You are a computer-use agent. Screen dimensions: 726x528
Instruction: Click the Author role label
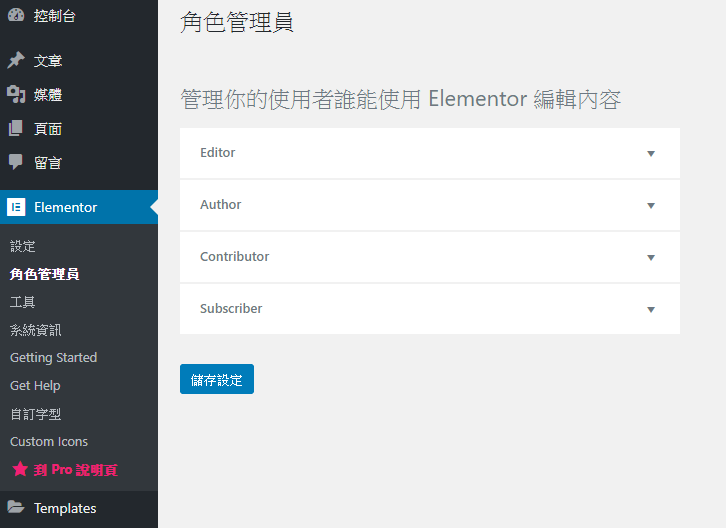pos(220,204)
